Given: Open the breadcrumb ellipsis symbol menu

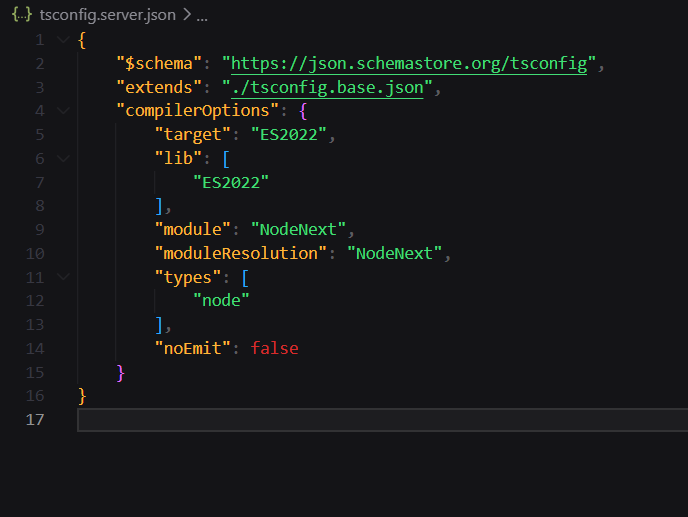Looking at the screenshot, I should pos(202,18).
